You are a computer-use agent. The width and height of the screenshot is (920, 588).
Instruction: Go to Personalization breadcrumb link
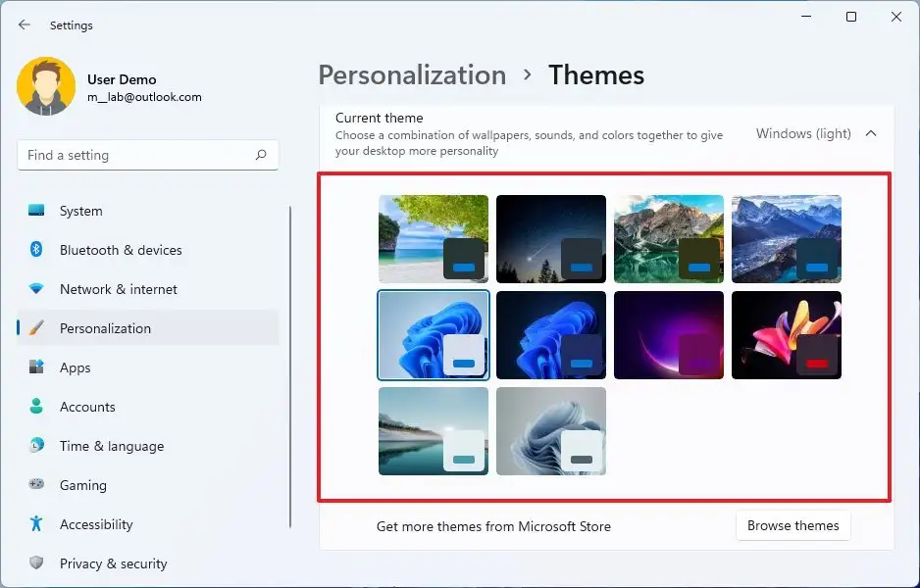(x=412, y=75)
